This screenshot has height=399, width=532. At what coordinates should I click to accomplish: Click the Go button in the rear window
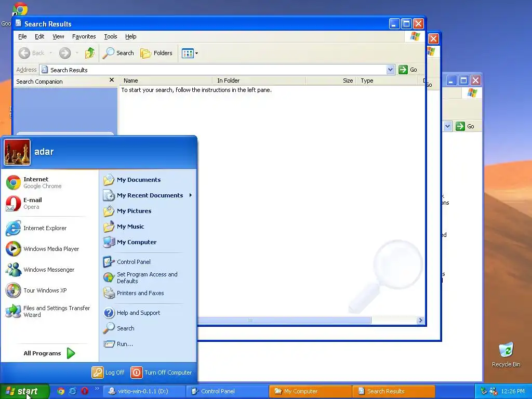coord(465,126)
